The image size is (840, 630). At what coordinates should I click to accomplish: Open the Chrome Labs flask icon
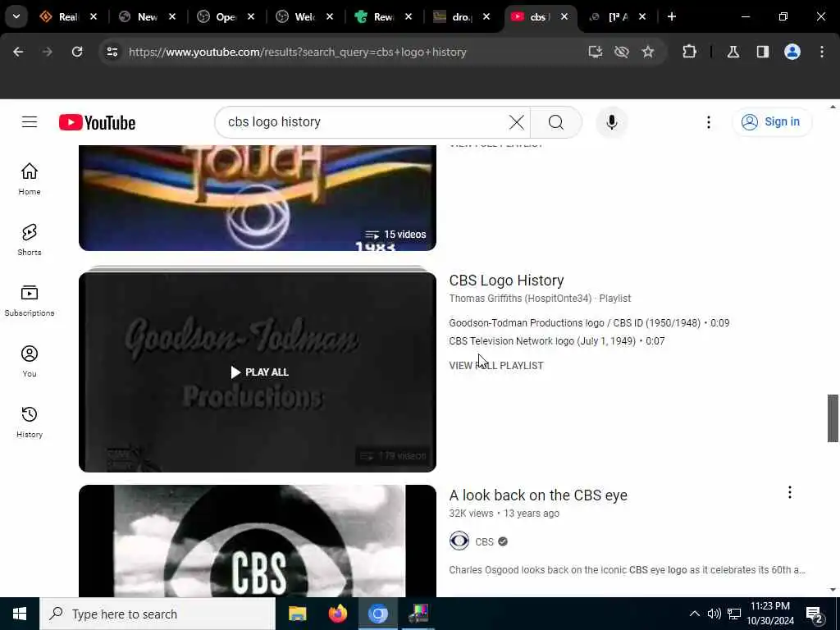point(733,52)
